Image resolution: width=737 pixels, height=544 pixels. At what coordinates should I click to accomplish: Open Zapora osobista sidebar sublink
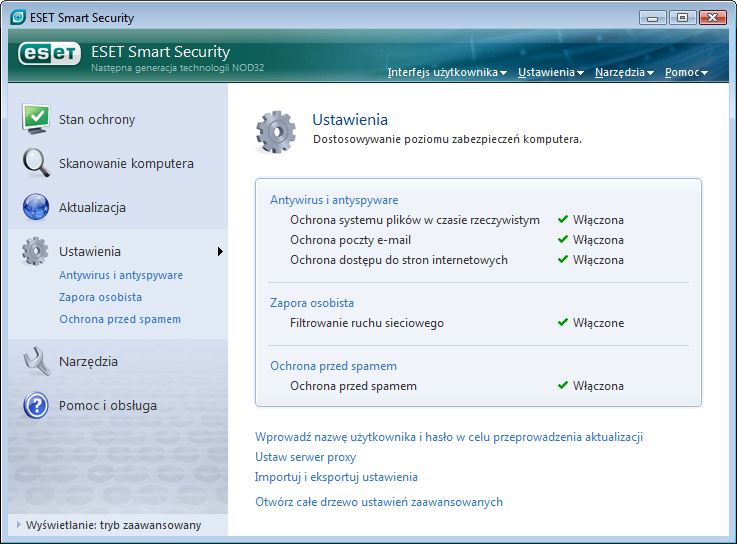pyautogui.click(x=100, y=297)
